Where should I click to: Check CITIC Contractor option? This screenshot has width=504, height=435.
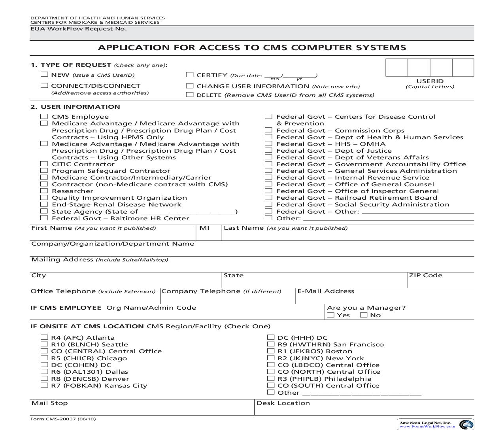click(x=43, y=164)
